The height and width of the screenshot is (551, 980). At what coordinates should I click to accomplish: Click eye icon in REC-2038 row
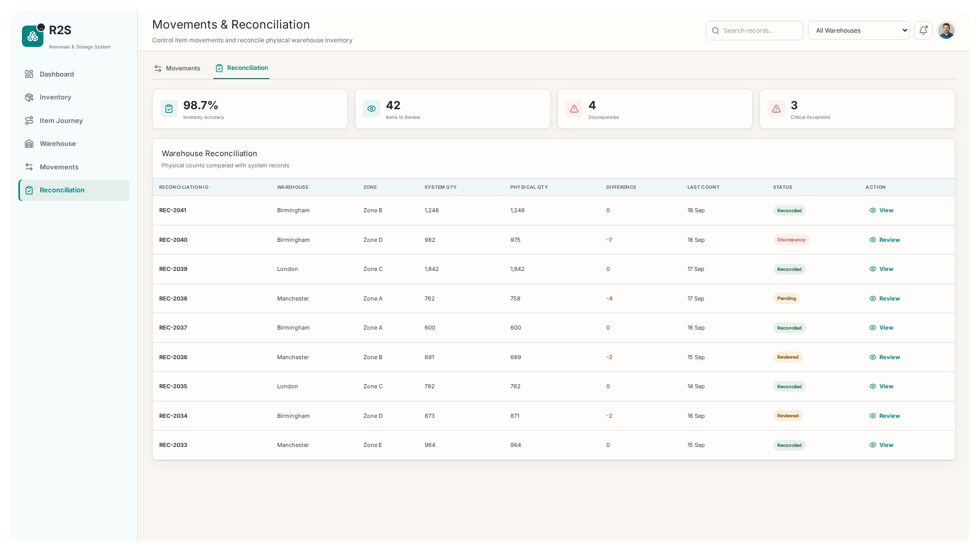point(873,298)
